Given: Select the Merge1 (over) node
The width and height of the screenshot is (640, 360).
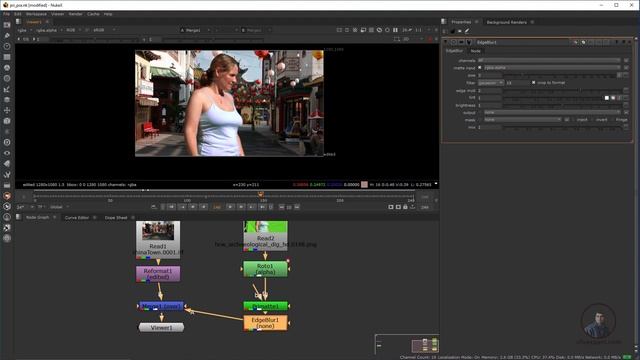Looking at the screenshot, I should [162, 306].
